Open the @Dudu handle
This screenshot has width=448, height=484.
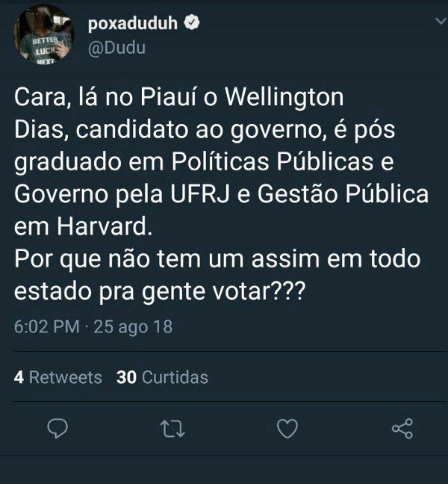pos(116,48)
